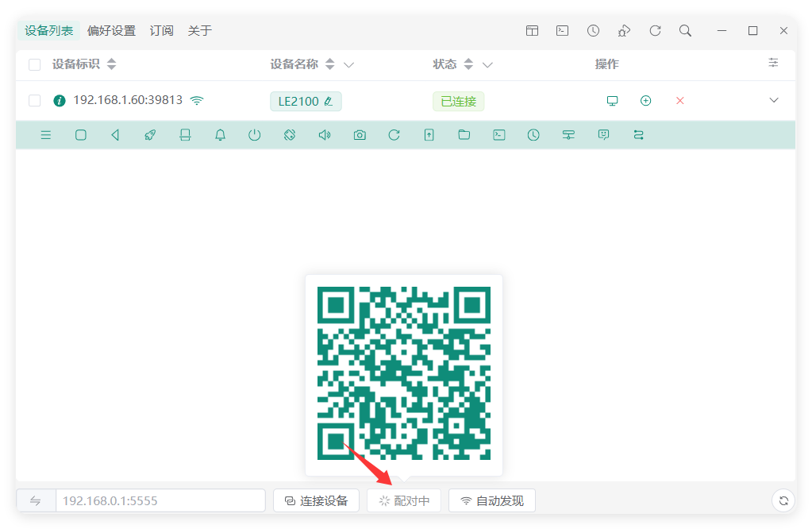Sort by 状态 column arrows
This screenshot has width=812, height=529.
pyautogui.click(x=468, y=64)
